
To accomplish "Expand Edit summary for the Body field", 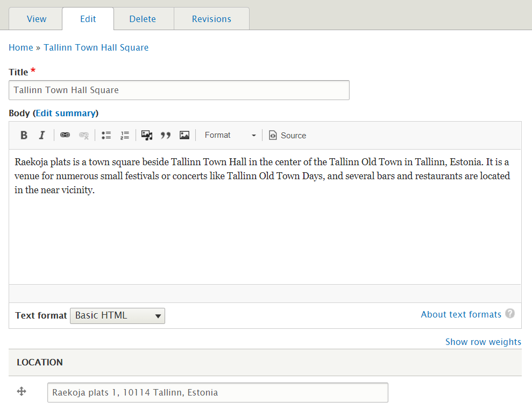I will 66,113.
